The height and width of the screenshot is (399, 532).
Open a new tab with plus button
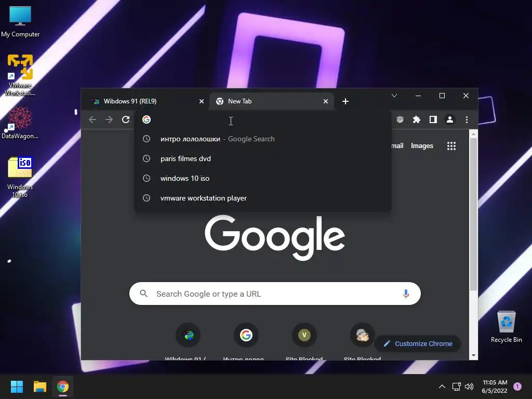point(345,101)
